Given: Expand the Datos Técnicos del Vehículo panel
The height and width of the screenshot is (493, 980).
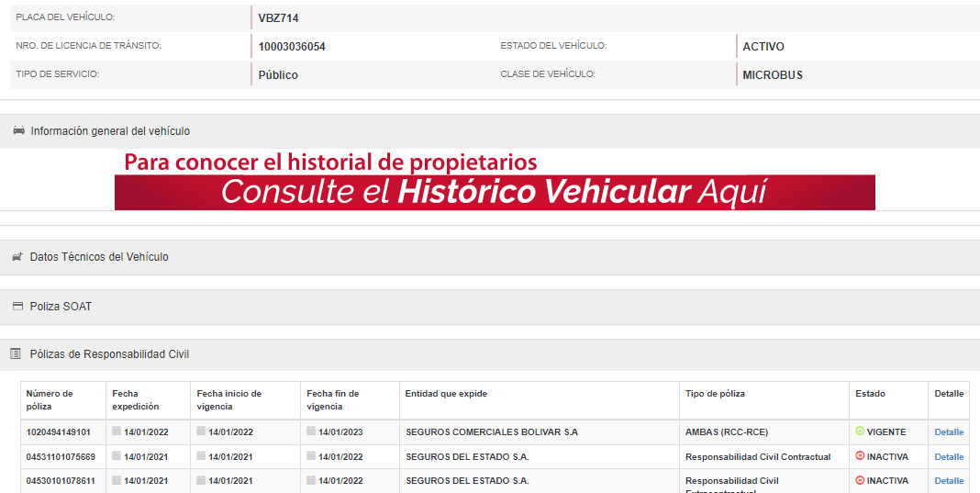Looking at the screenshot, I should [99, 257].
